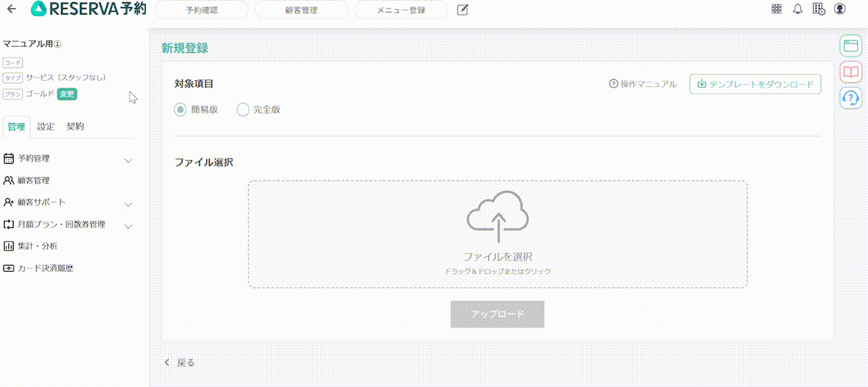Click the 顧客サポート person icon
This screenshot has width=868, height=387.
[x=9, y=202]
